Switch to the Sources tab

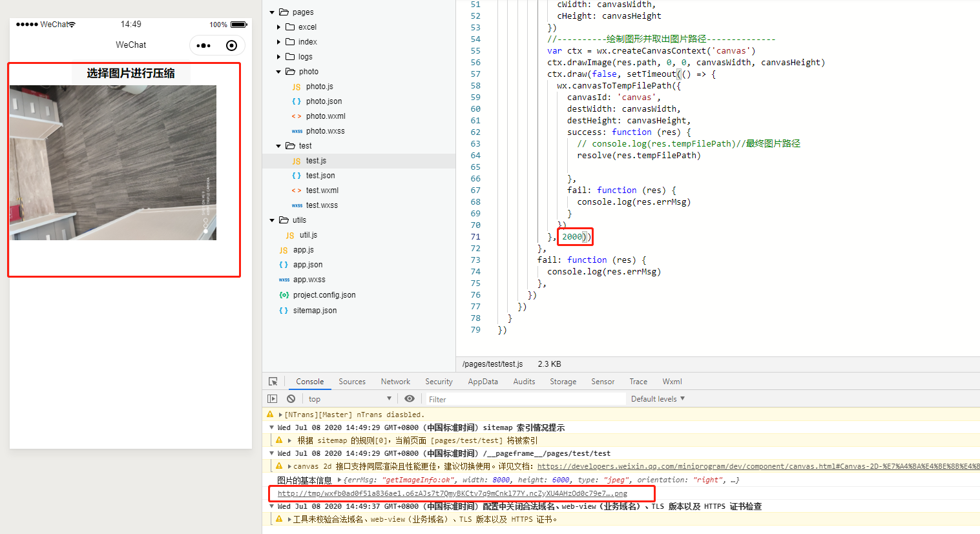click(352, 382)
